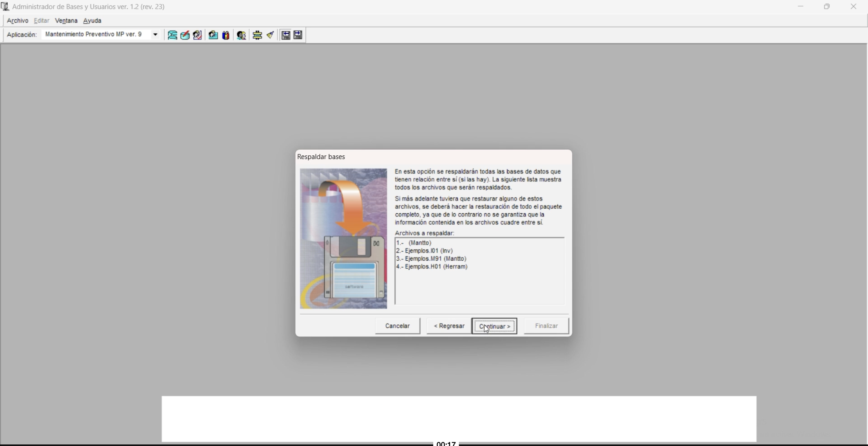Restore down the main window

tap(827, 7)
